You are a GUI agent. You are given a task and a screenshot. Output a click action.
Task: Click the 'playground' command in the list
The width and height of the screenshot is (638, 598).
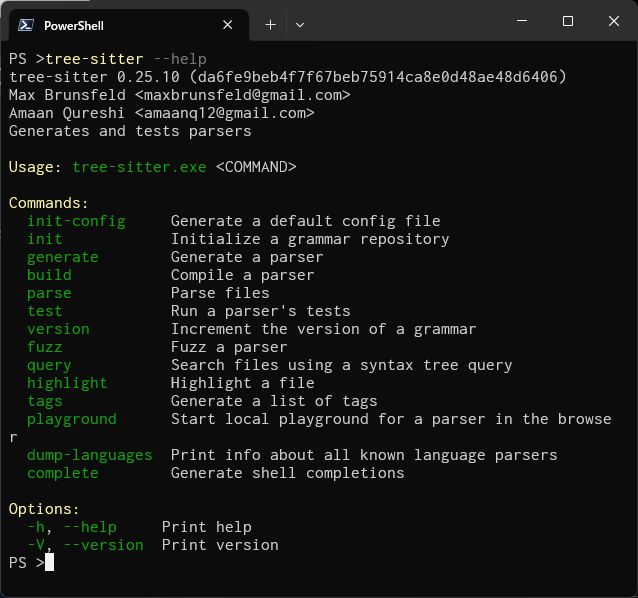click(x=71, y=419)
